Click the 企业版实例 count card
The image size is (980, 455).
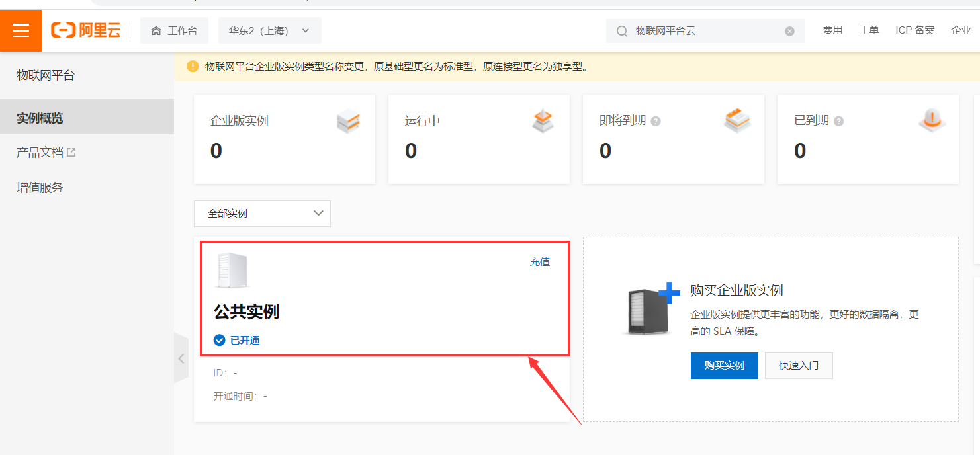[x=285, y=139]
